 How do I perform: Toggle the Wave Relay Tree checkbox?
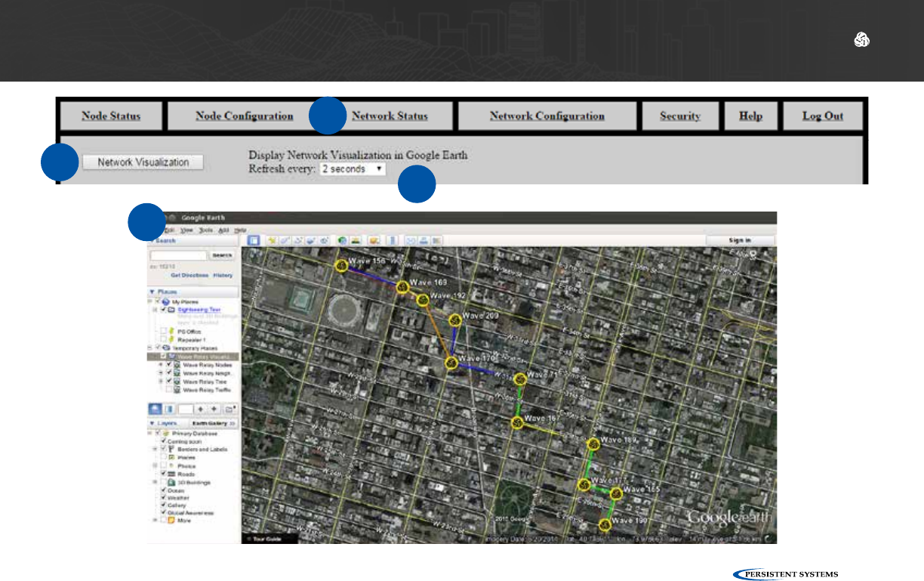pos(169,381)
